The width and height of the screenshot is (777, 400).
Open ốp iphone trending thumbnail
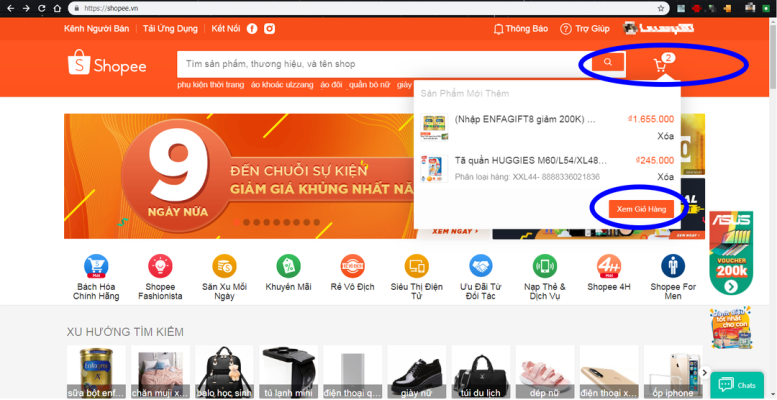tap(673, 372)
